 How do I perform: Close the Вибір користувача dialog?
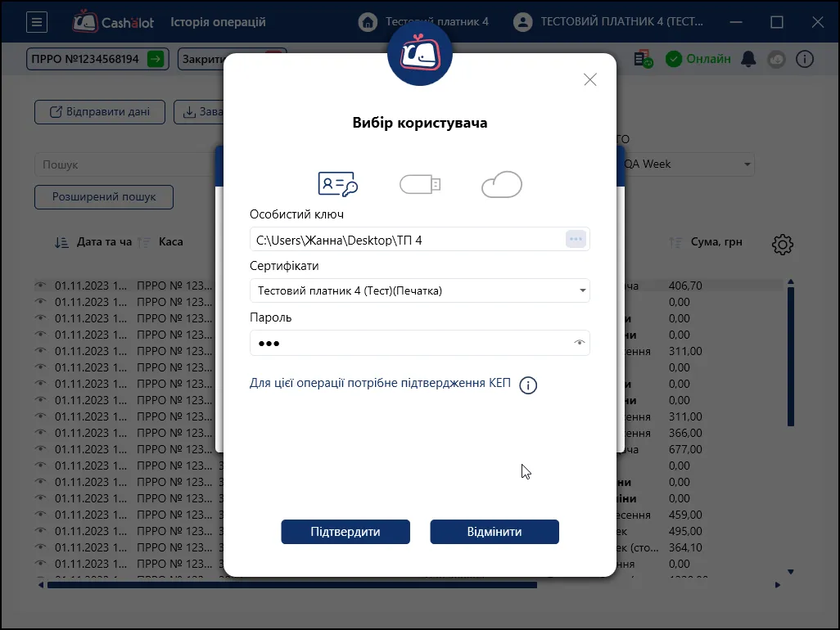coord(589,79)
